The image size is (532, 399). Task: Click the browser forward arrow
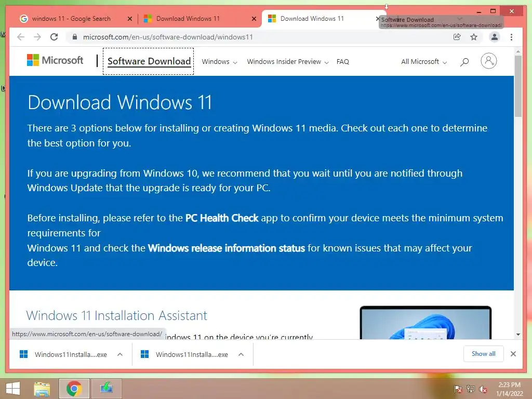[37, 37]
